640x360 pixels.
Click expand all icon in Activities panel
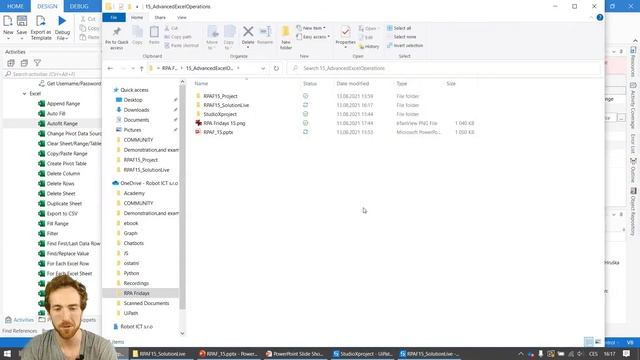click(x=11, y=63)
